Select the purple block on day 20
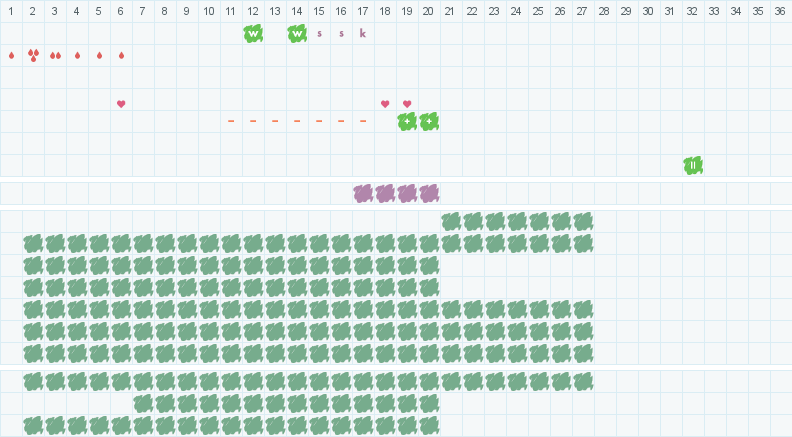Screen dimensions: 792x437 [x=429, y=193]
